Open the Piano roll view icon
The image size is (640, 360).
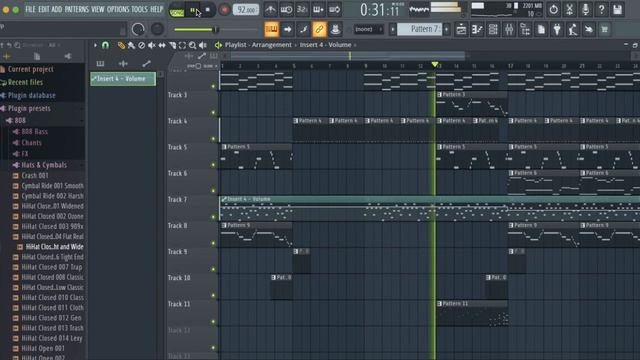pos(477,29)
